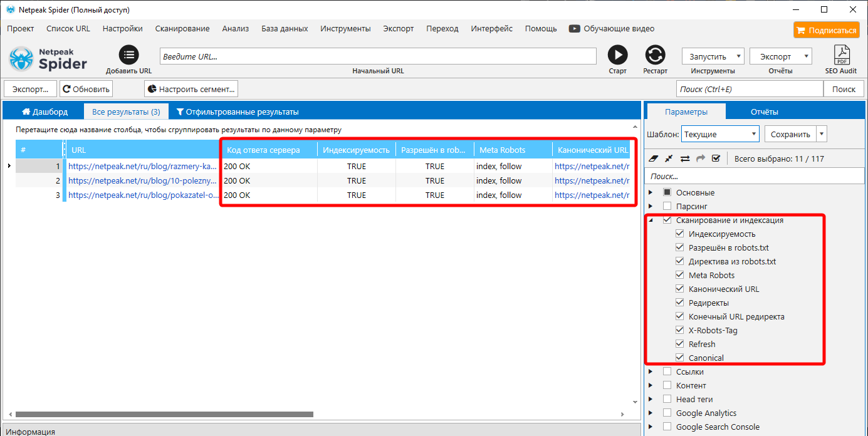Toggle the Парсинг group checkbox
The image size is (868, 436).
tap(667, 206)
